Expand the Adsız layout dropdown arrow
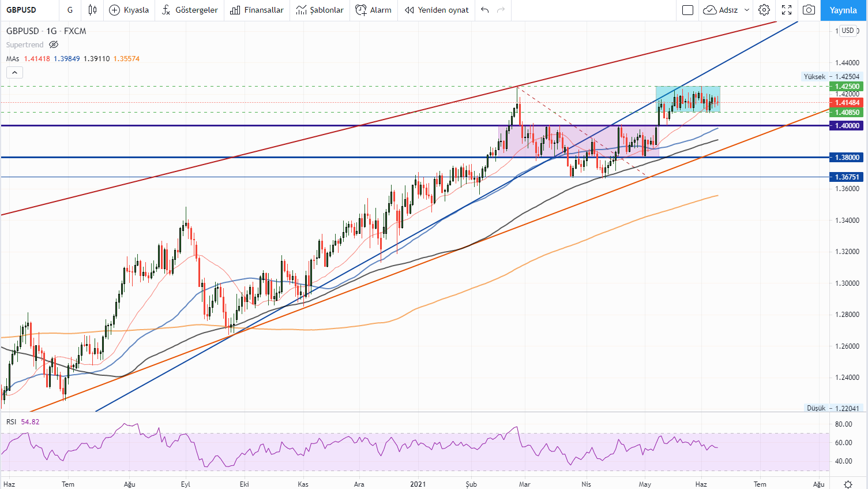This screenshot has width=868, height=489. [x=747, y=10]
